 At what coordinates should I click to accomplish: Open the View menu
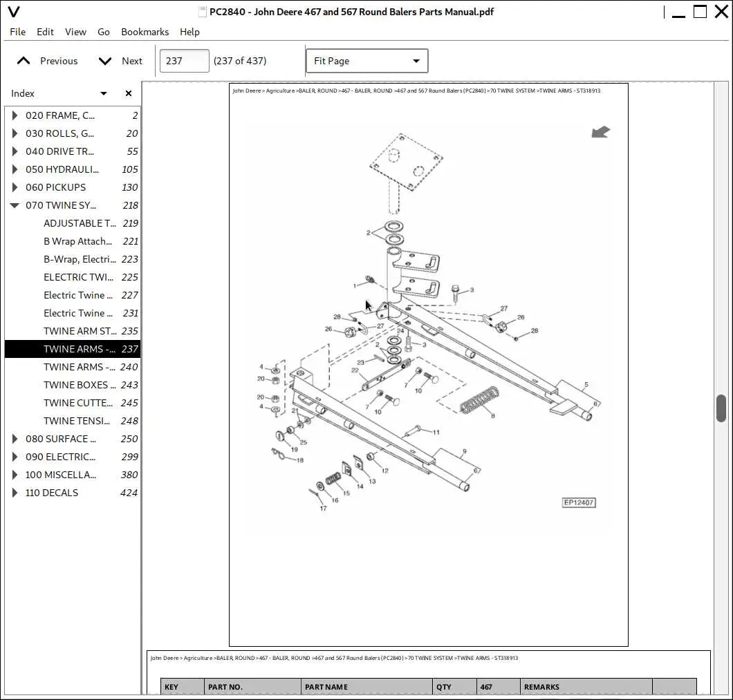76,32
